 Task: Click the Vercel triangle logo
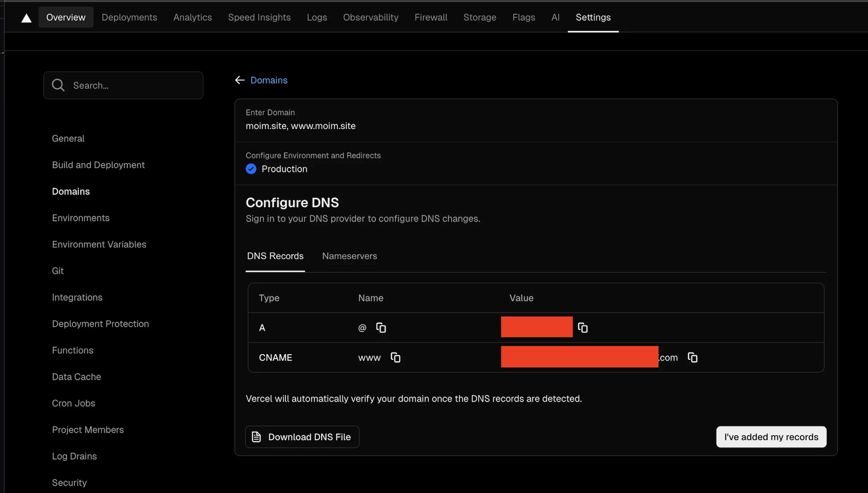click(x=26, y=18)
